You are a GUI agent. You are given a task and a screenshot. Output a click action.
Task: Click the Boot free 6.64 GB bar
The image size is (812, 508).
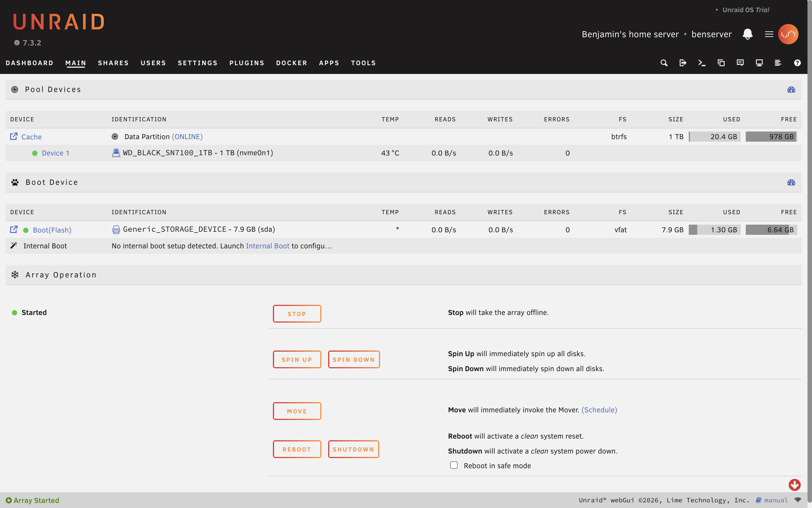(771, 230)
